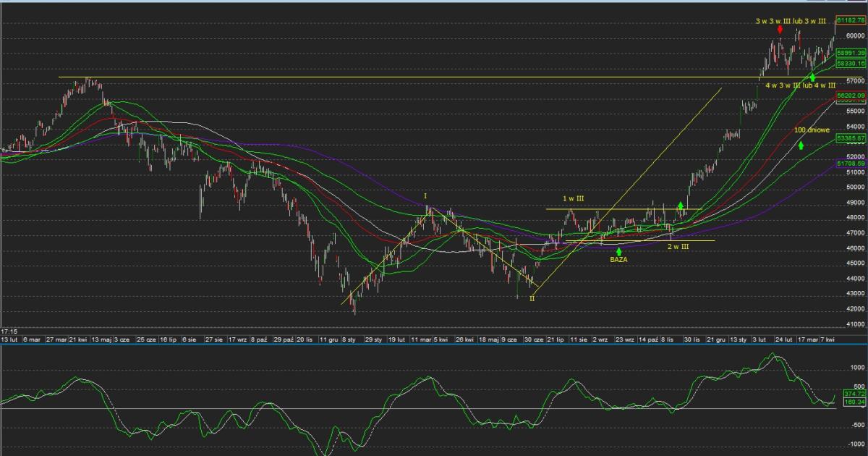Select the green arrow under '100 dniowe'
Viewport: 868px width, 456px height.
click(801, 145)
